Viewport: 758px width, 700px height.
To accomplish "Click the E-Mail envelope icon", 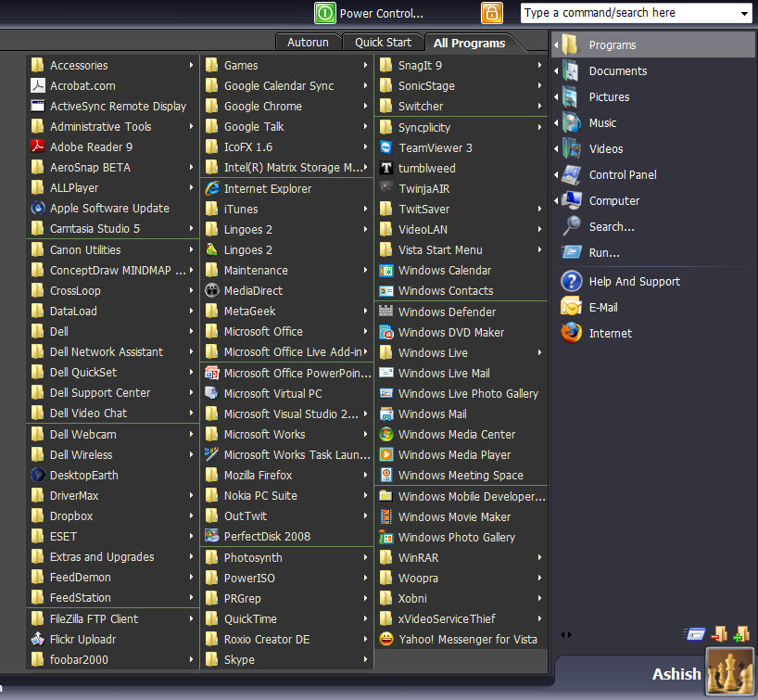I will click(572, 307).
